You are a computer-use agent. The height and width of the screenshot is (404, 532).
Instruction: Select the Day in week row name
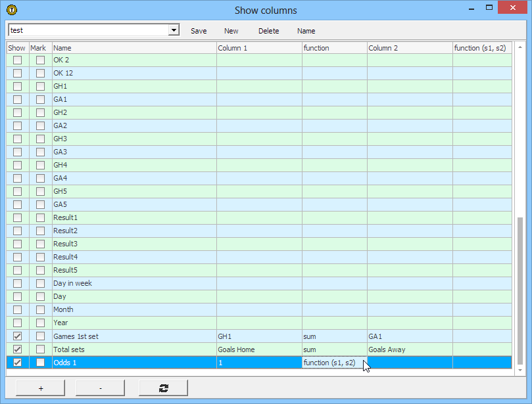(134, 284)
